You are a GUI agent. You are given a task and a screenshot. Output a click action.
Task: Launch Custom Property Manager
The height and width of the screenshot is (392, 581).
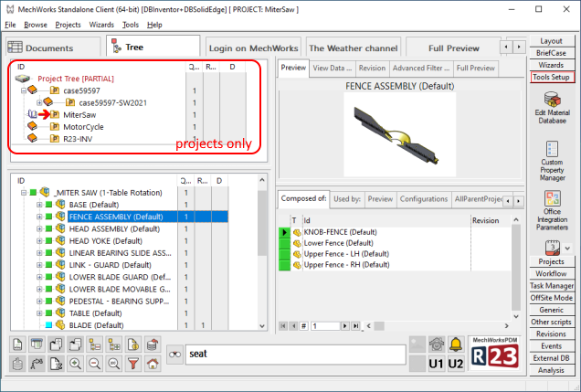tap(552, 161)
